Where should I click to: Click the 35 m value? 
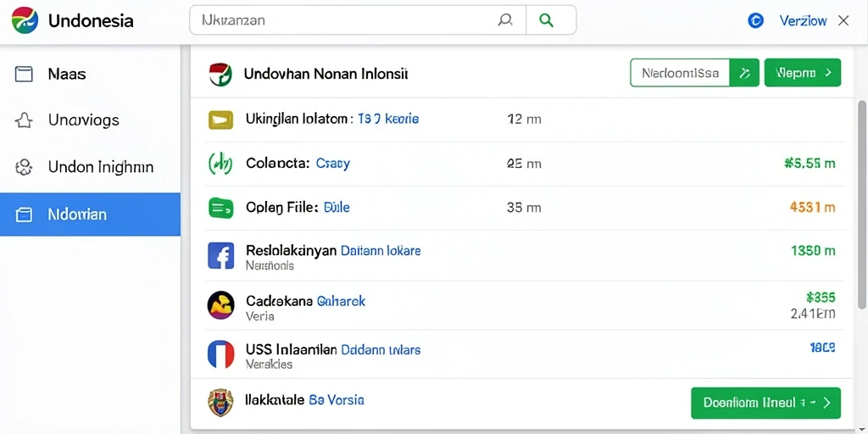524,208
